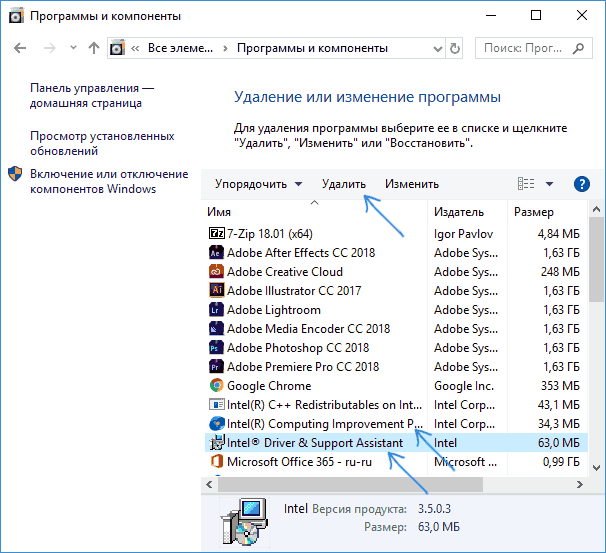Click the Intel C++ Redistributables icon
Viewport: 606px width, 553px height.
click(x=216, y=404)
